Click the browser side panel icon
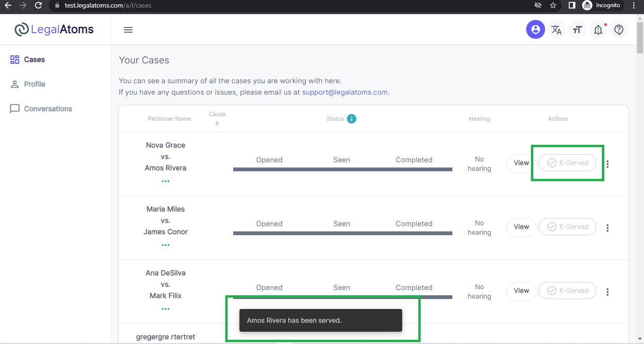 (x=572, y=6)
